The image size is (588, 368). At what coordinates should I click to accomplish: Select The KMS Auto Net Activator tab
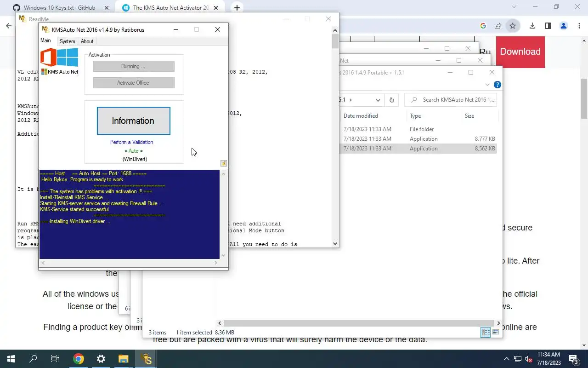point(170,8)
